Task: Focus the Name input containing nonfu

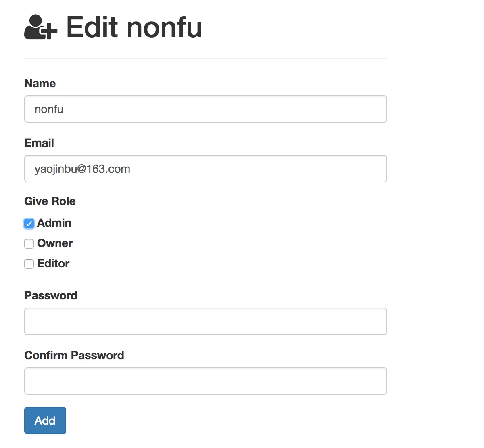Action: coord(206,109)
